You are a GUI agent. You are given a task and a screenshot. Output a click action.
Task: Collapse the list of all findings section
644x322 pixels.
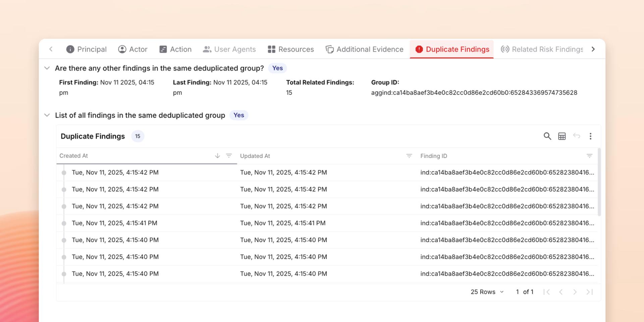(x=47, y=115)
